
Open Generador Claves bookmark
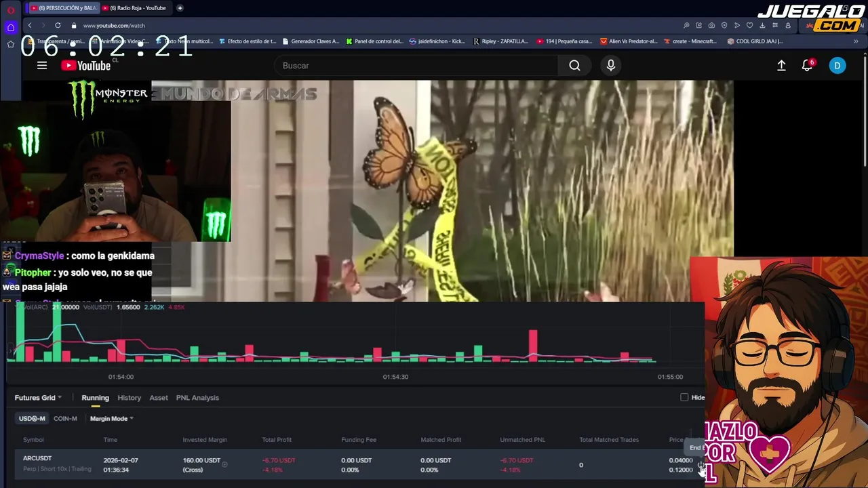click(x=311, y=41)
